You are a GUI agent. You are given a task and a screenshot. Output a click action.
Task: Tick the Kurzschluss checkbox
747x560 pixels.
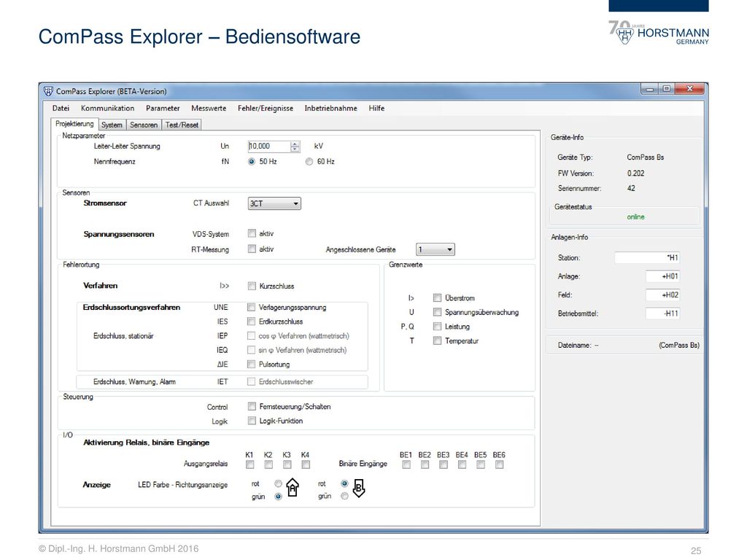click(252, 286)
